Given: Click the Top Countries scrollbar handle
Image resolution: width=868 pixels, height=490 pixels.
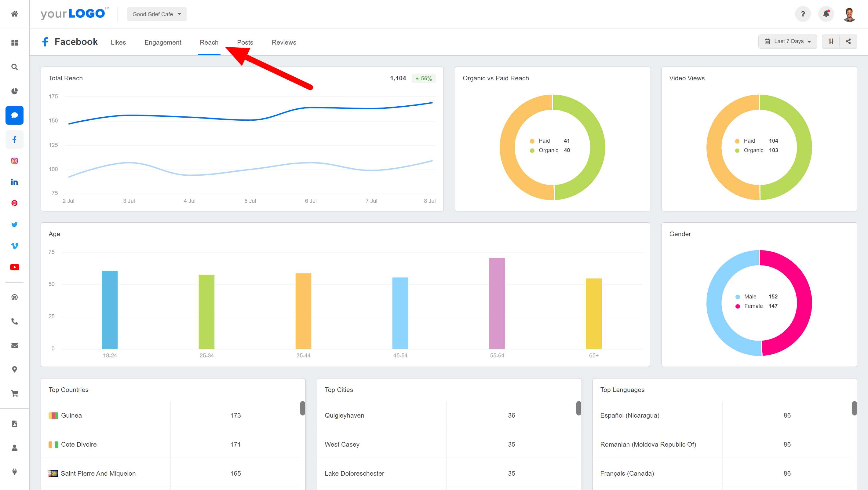Looking at the screenshot, I should point(302,408).
